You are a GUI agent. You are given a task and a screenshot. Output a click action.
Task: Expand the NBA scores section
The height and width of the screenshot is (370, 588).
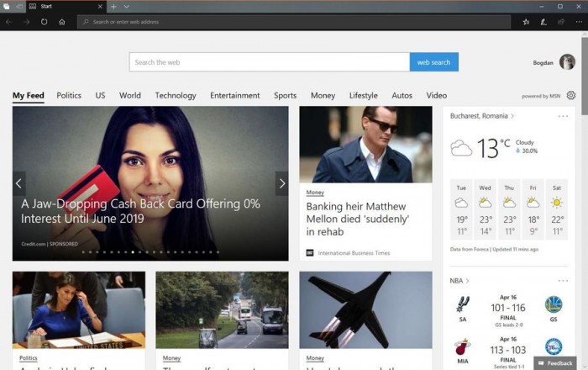[459, 281]
